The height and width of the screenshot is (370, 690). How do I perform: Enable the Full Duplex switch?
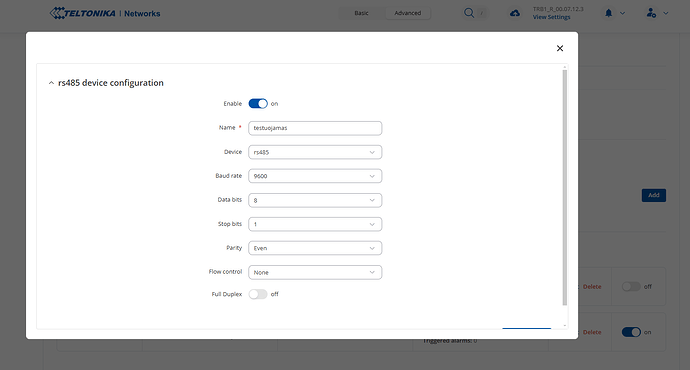click(x=258, y=294)
